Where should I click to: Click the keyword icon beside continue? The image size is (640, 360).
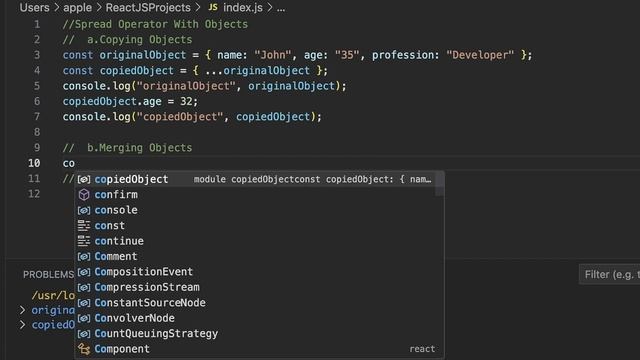[84, 241]
